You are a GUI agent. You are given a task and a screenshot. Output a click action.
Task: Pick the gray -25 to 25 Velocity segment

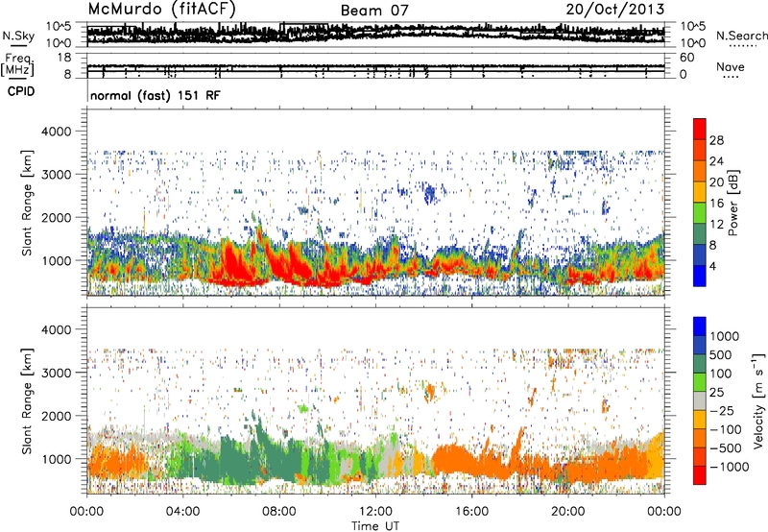700,401
